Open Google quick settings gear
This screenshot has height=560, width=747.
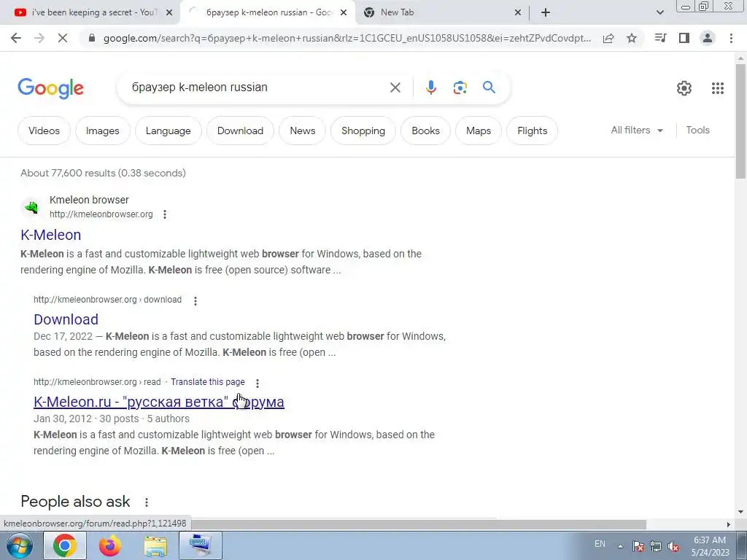[x=684, y=88]
